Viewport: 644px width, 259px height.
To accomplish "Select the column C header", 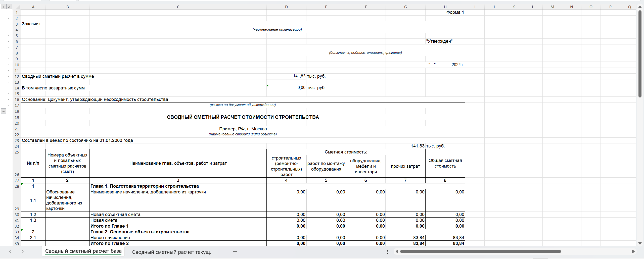I will 178,7.
